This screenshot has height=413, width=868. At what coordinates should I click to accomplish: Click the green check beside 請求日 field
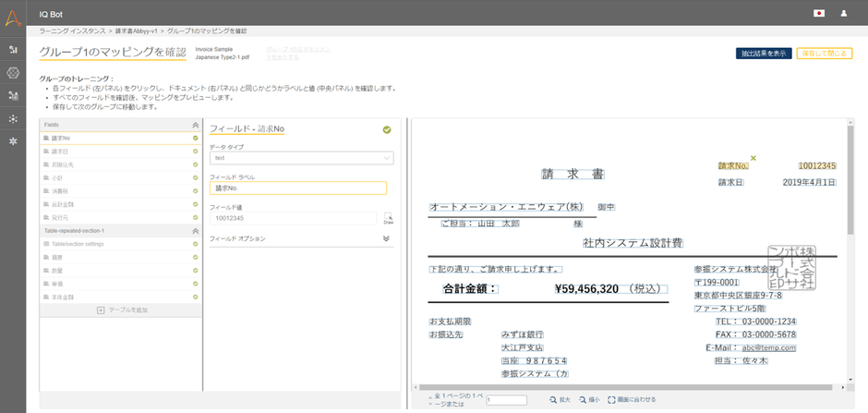(x=196, y=152)
